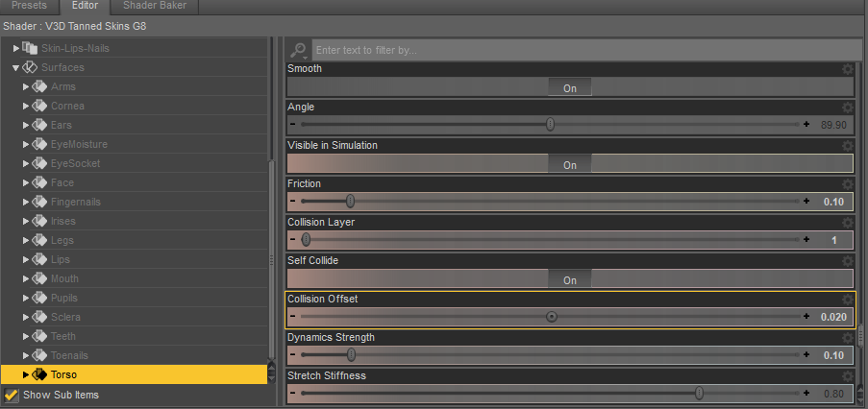Screen dimensions: 868x409
Task: Click the Friction value field 0.10
Action: (x=833, y=202)
